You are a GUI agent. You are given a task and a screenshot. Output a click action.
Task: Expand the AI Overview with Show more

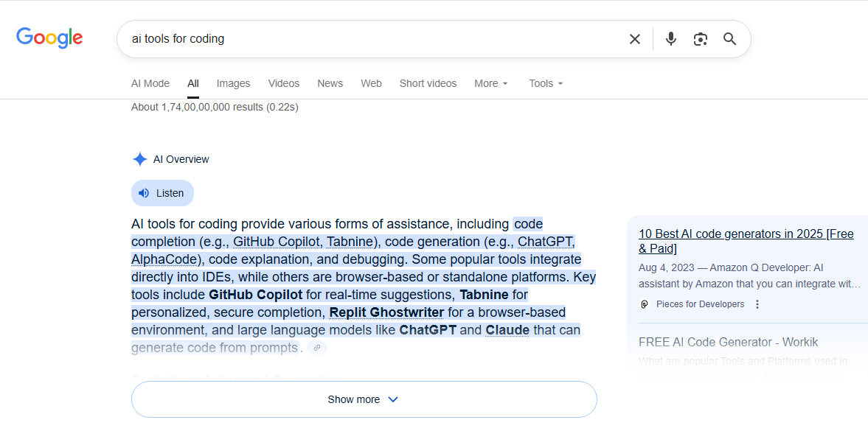coord(363,399)
